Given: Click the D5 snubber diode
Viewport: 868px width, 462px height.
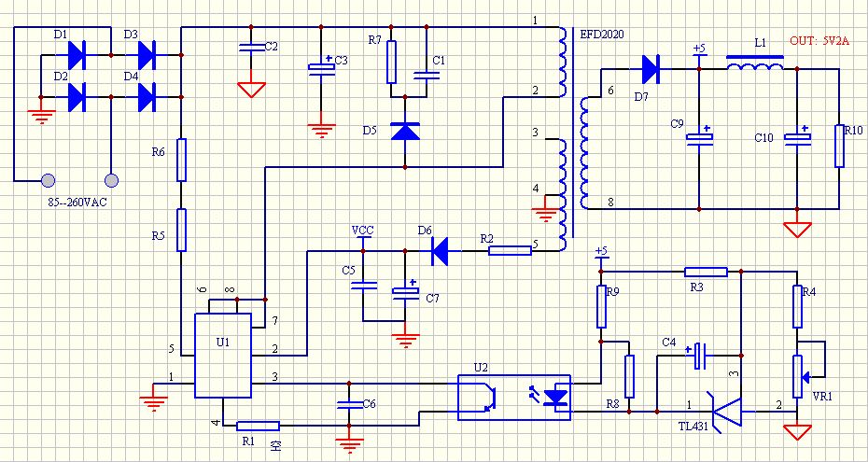Looking at the screenshot, I should pyautogui.click(x=405, y=131).
